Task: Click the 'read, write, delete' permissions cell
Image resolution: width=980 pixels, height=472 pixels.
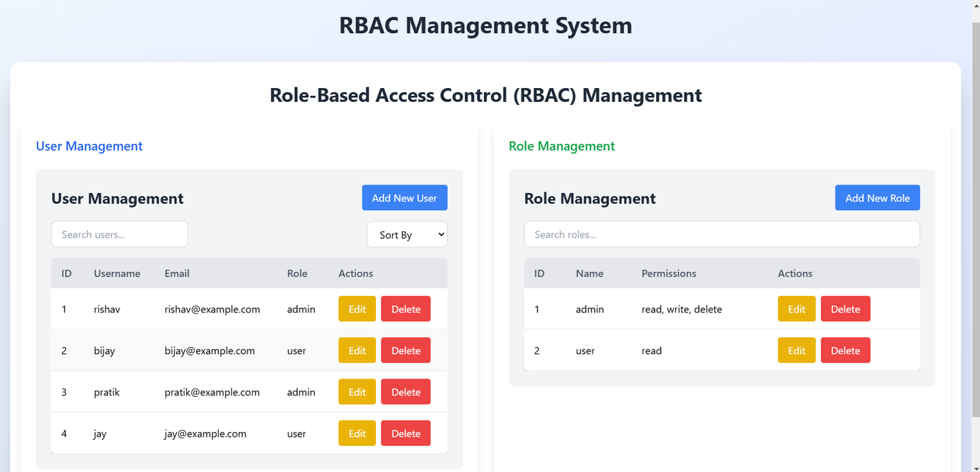Action: 681,310
